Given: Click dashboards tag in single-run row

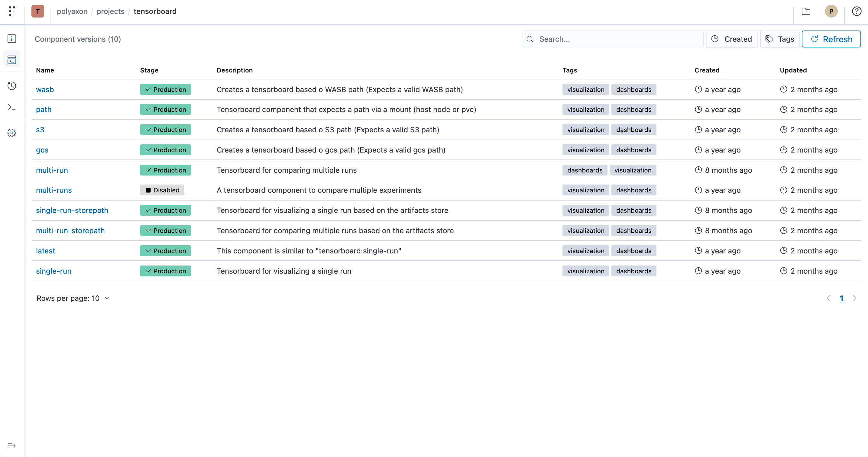Looking at the screenshot, I should click(x=634, y=271).
